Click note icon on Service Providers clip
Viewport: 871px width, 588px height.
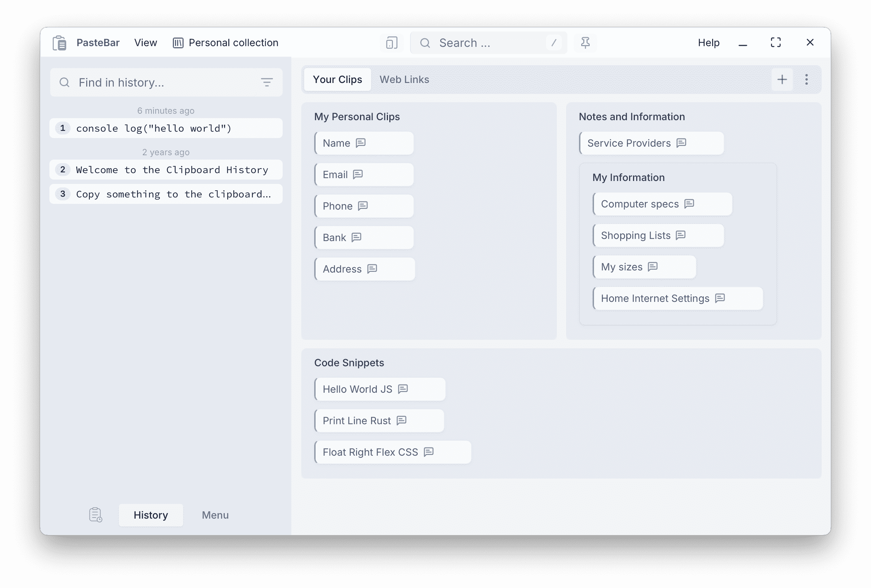point(681,143)
